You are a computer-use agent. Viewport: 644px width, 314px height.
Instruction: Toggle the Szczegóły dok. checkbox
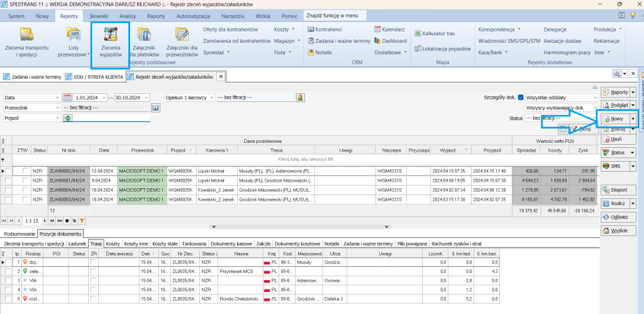(521, 98)
